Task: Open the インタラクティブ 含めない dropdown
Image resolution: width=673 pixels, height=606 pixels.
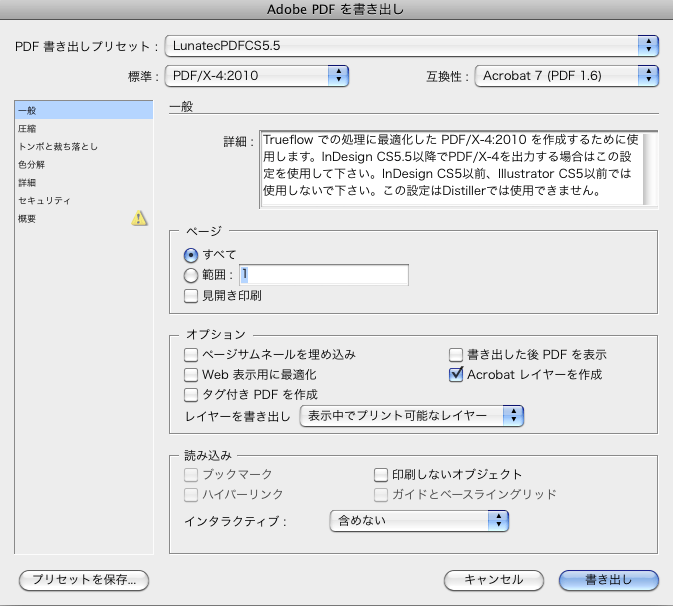Action: click(419, 521)
